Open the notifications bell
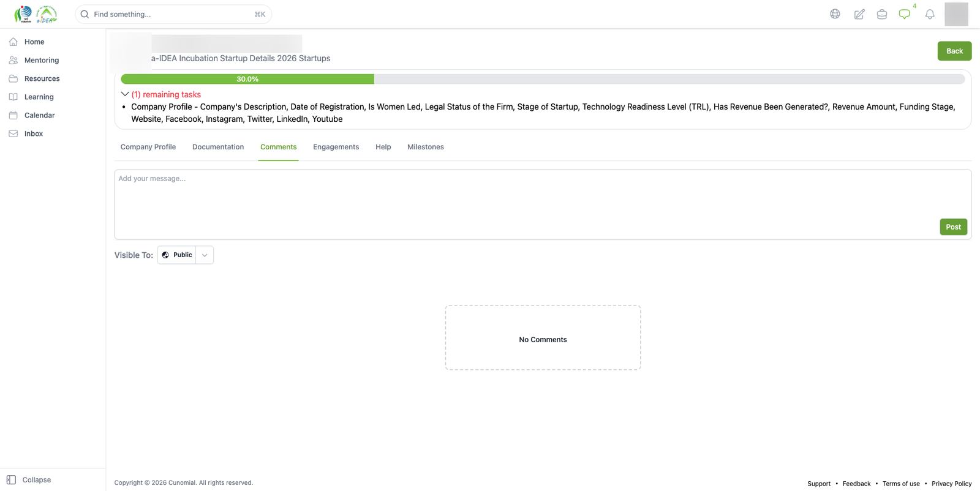 click(930, 14)
